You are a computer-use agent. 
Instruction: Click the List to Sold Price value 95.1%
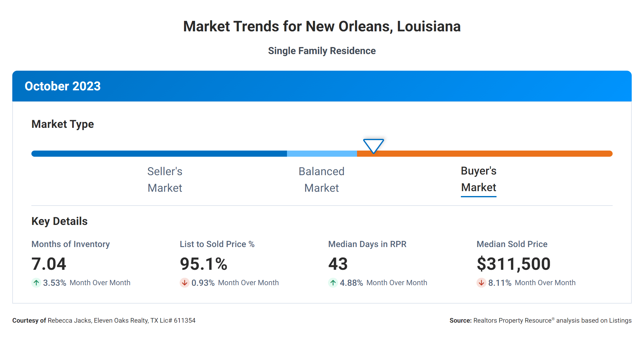coord(203,264)
